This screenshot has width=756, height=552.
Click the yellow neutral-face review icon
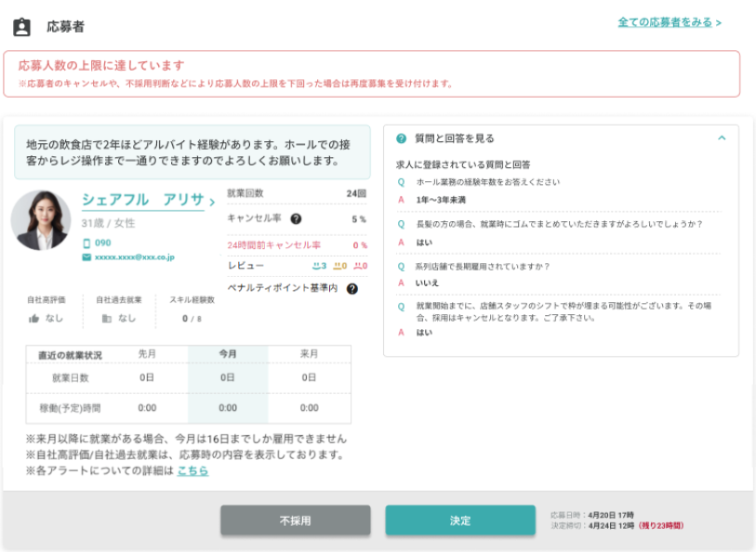coord(336,266)
